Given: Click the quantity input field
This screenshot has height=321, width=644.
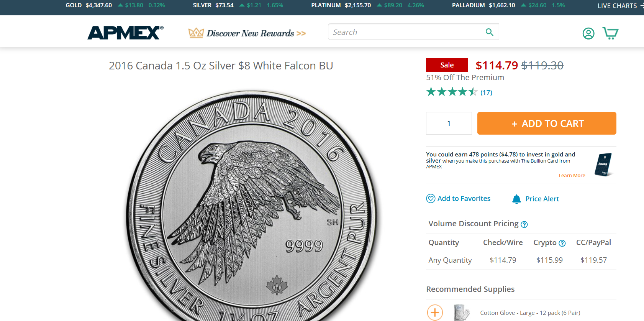Looking at the screenshot, I should tap(449, 123).
